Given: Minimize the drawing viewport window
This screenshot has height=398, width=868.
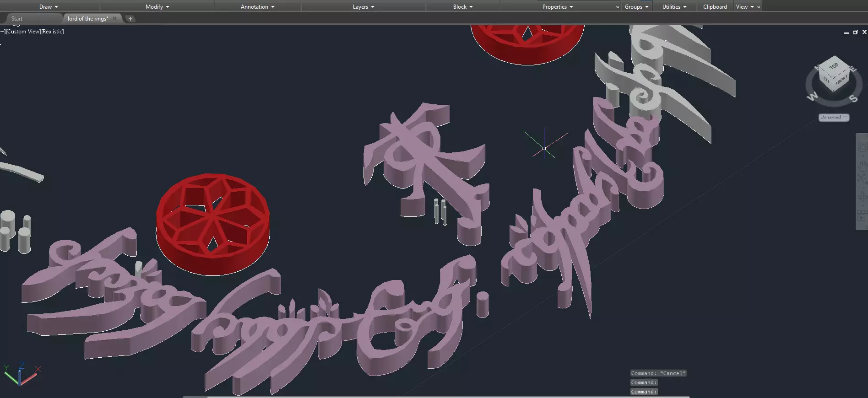Looking at the screenshot, I should click(846, 32).
